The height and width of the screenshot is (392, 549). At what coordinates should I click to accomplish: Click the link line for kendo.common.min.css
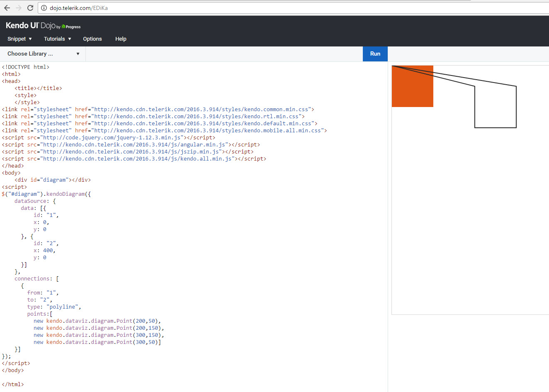click(x=158, y=110)
